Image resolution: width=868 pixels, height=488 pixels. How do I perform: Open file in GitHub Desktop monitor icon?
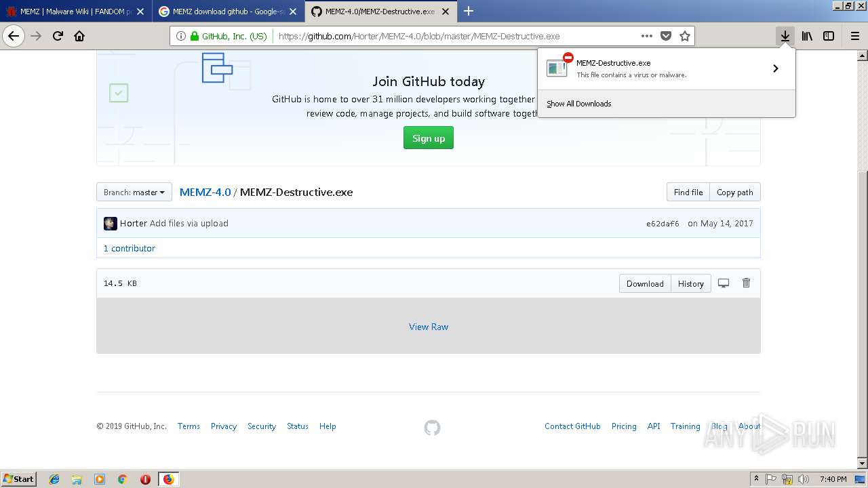click(x=724, y=283)
